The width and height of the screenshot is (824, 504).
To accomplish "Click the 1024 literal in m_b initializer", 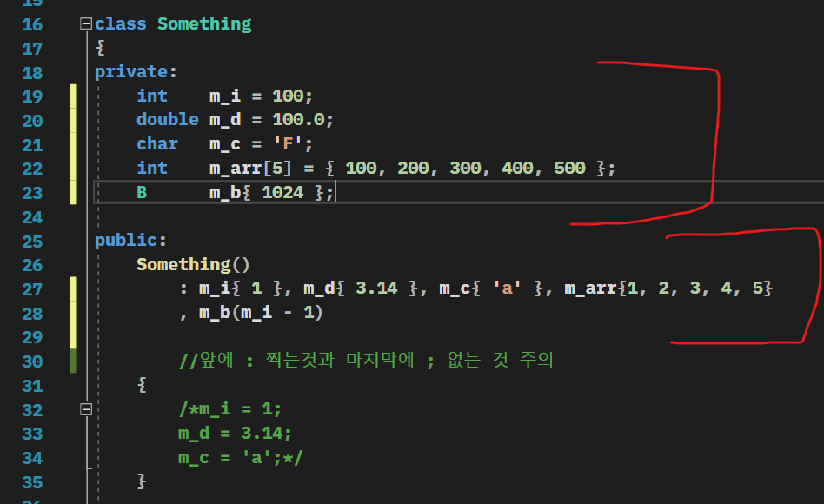I will (x=282, y=192).
